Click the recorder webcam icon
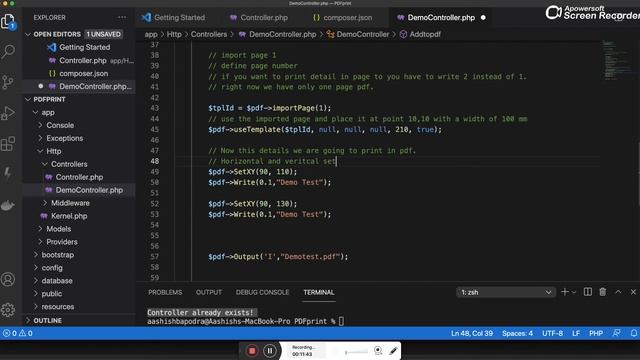 pyautogui.click(x=378, y=351)
